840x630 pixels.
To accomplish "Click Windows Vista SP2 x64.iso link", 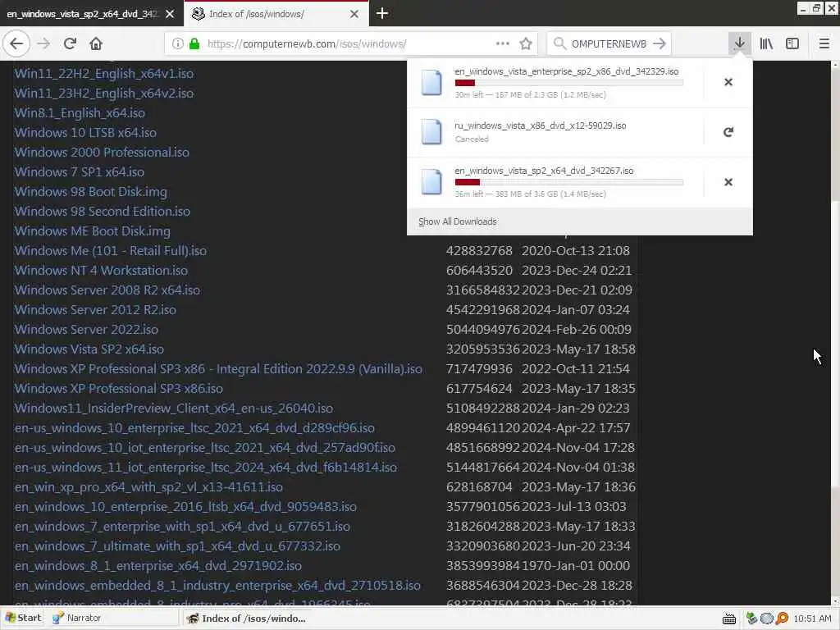I will coord(89,349).
